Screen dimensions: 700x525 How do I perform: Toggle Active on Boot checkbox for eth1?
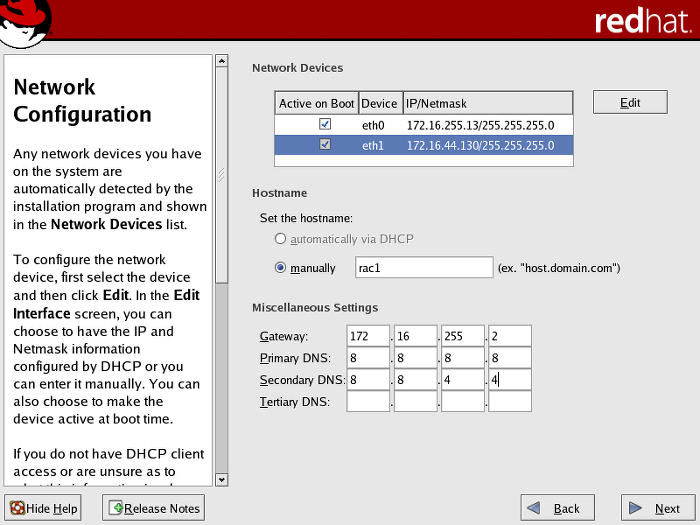pyautogui.click(x=325, y=144)
